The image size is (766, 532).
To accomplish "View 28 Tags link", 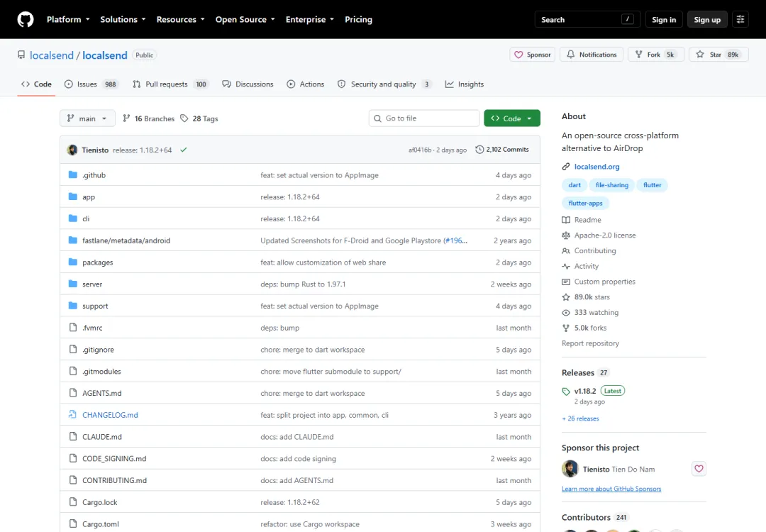I will tap(199, 118).
